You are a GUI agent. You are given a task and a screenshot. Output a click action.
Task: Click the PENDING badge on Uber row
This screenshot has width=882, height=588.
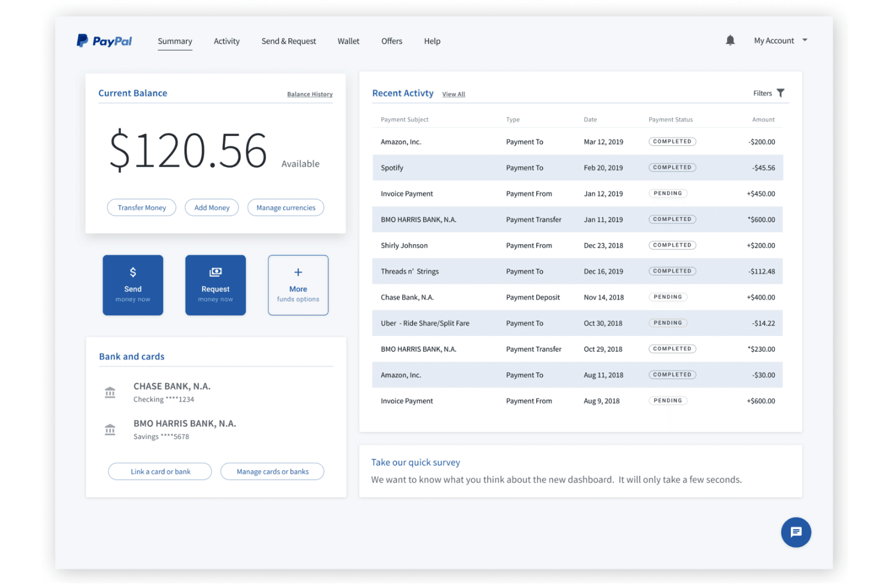point(667,323)
